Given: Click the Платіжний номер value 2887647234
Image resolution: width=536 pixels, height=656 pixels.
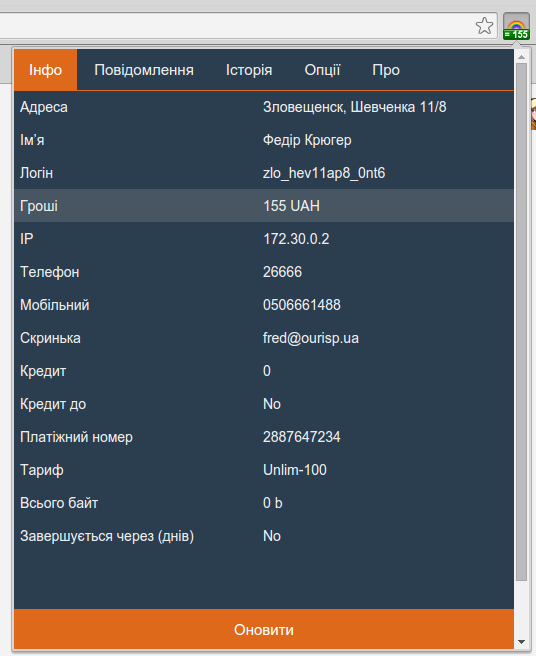Looking at the screenshot, I should click(301, 437).
